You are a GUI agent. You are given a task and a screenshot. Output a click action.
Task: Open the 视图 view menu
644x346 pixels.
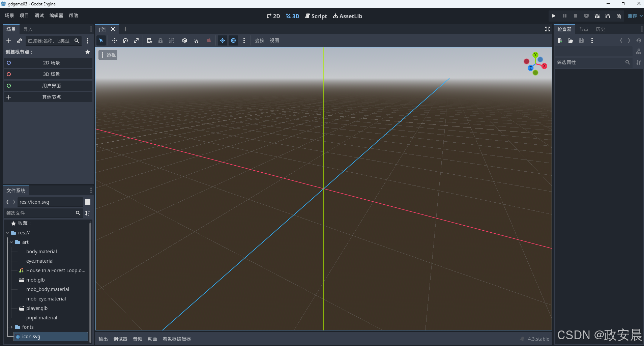[274, 40]
